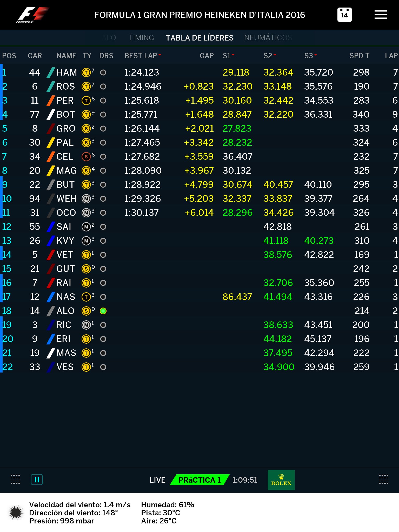Click ERI's DRS indicator circle

tap(103, 339)
